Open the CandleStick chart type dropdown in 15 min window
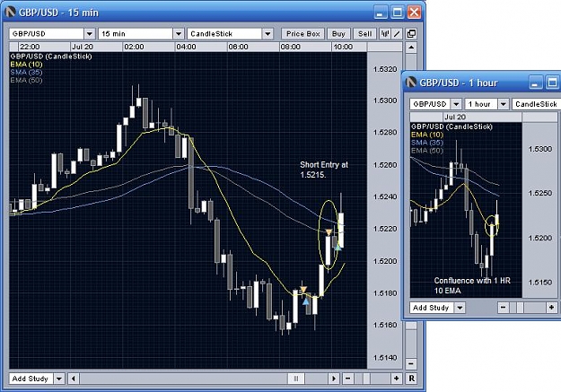This screenshot has width=561, height=392. 267,34
